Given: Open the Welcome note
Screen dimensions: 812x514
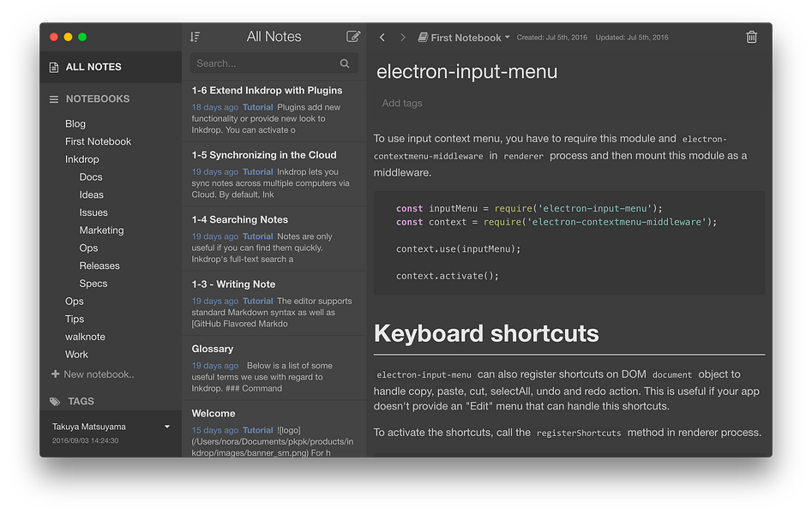Looking at the screenshot, I should 274,430.
